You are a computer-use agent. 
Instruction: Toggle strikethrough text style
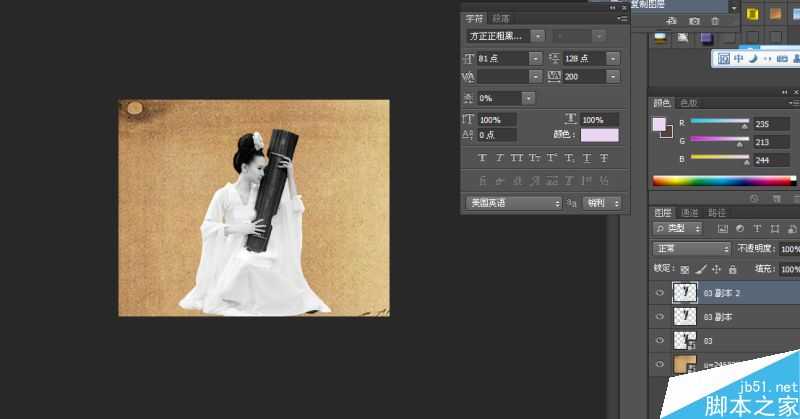coord(606,158)
